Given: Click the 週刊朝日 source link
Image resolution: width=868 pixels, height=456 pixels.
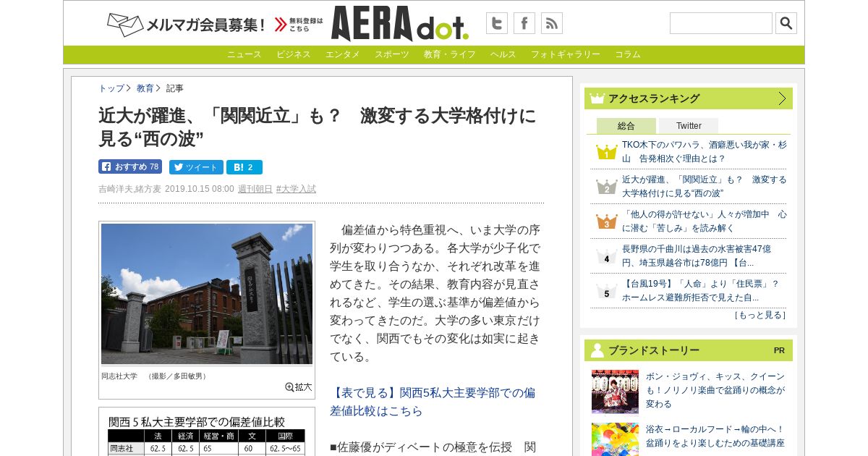Looking at the screenshot, I should pyautogui.click(x=255, y=189).
